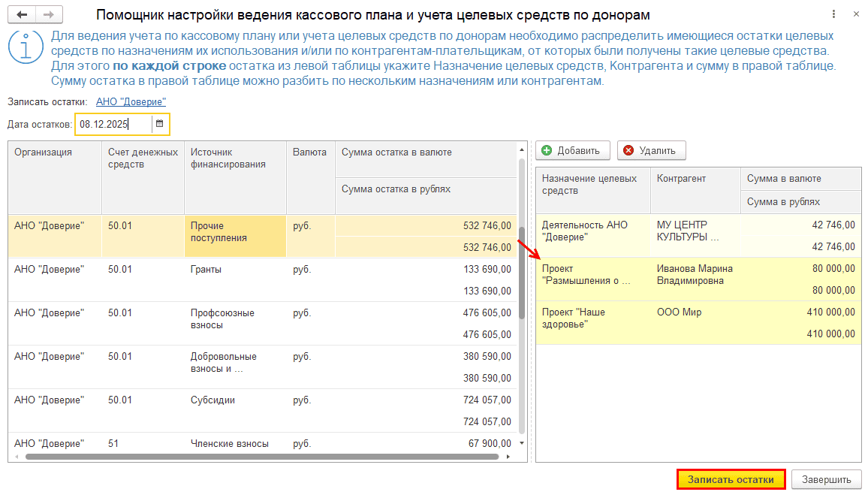Click the Завершить button

826,479
